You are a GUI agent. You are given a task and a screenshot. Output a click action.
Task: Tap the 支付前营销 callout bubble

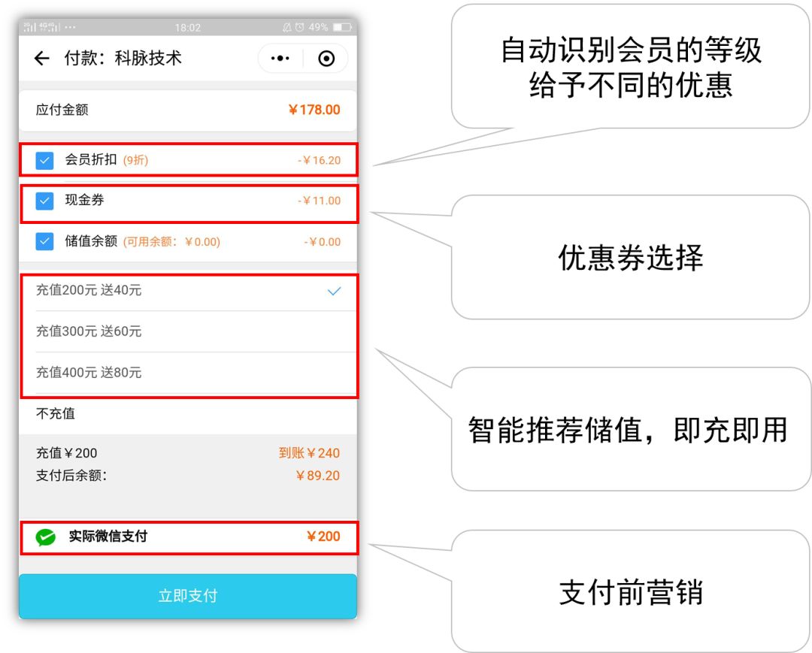[x=632, y=593]
